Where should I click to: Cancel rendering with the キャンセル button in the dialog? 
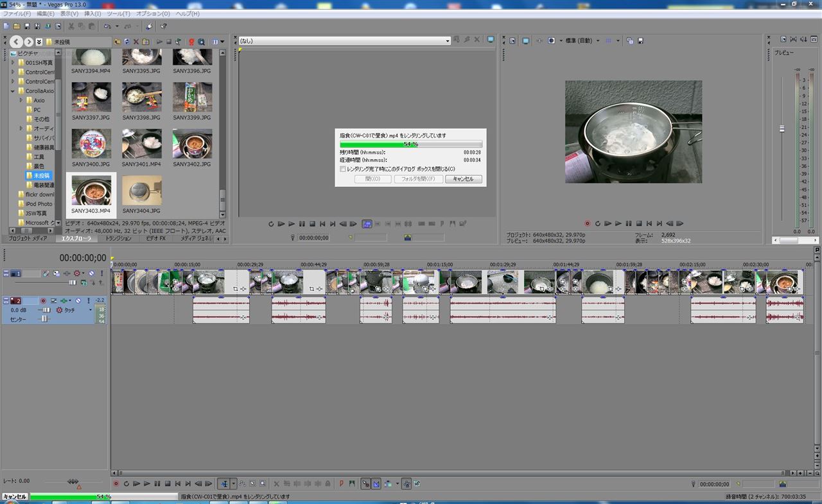tap(463, 179)
